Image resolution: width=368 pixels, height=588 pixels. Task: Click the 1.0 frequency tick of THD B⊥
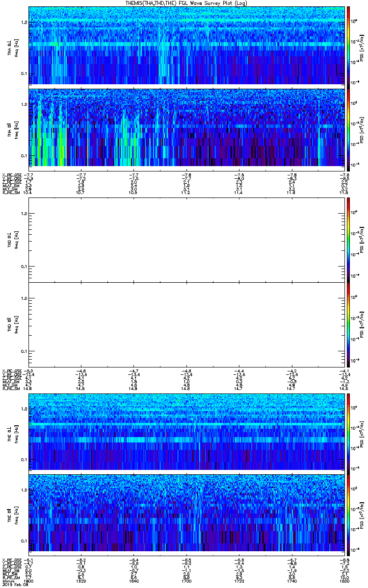click(x=24, y=214)
